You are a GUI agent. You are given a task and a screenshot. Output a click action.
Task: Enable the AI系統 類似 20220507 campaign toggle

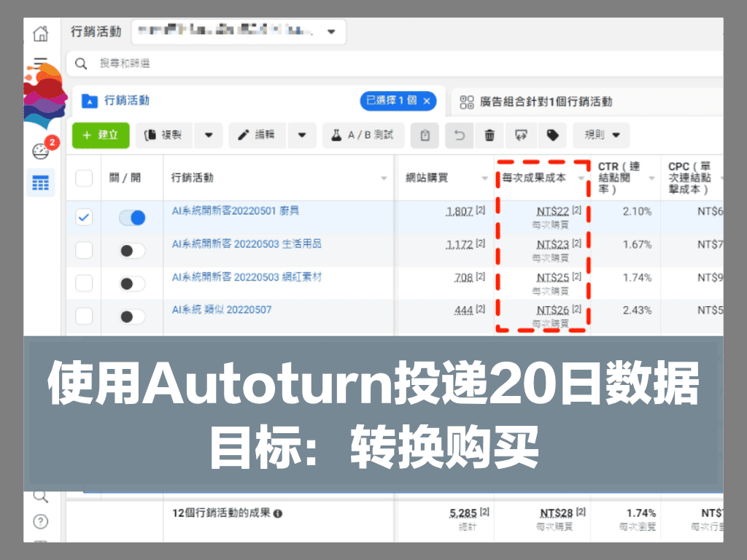tap(132, 316)
